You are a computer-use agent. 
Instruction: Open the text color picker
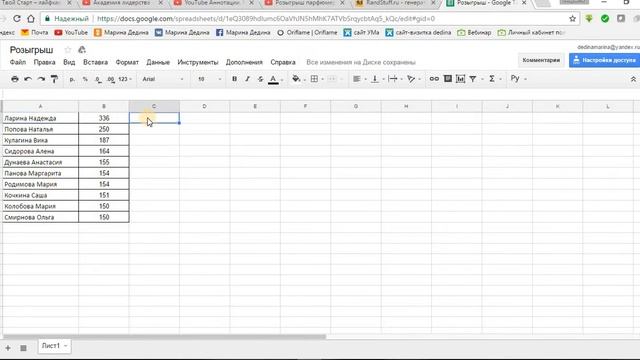point(273,79)
